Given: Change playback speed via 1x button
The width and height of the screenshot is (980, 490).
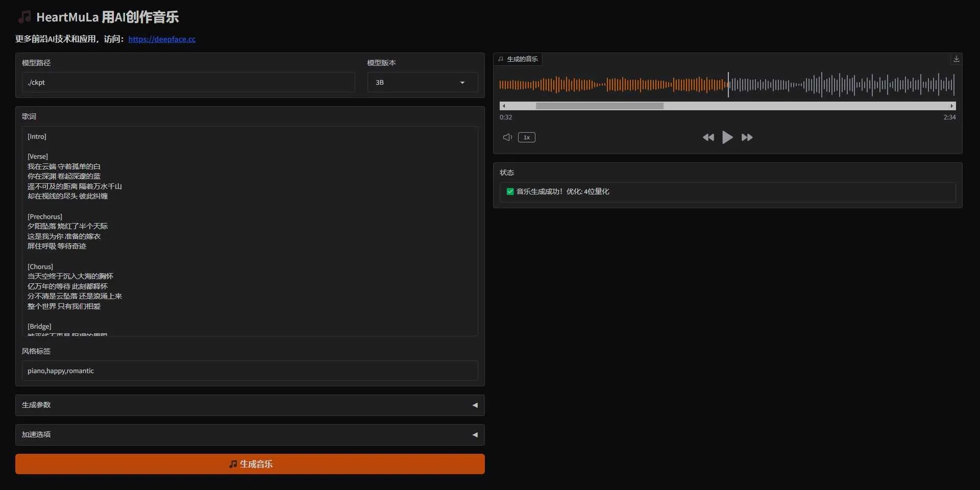Looking at the screenshot, I should pyautogui.click(x=526, y=137).
